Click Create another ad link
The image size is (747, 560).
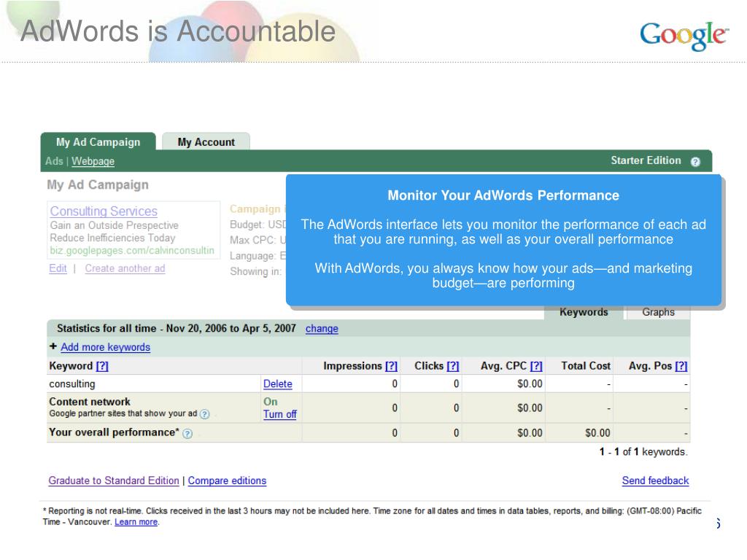125,268
